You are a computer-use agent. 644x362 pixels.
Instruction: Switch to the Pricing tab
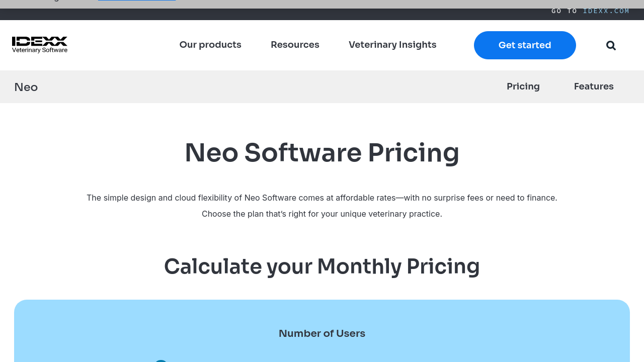click(523, 86)
